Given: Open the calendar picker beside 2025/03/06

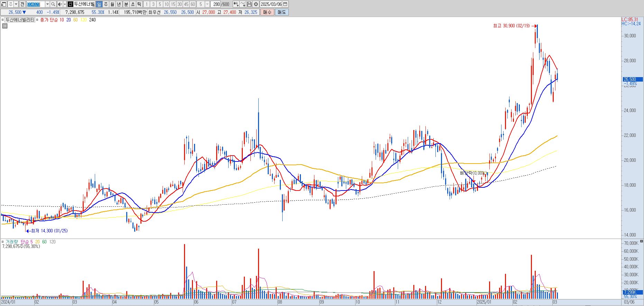Looking at the screenshot, I should click(x=285, y=4).
